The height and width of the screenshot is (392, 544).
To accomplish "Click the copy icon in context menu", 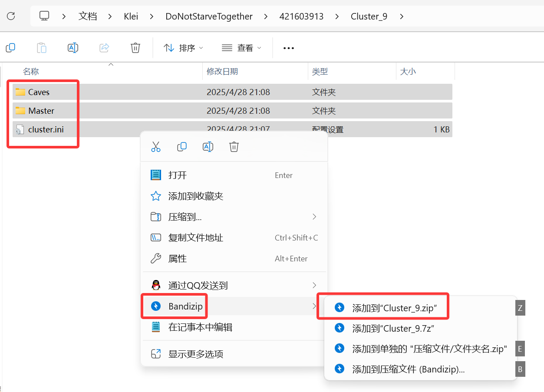I will point(182,147).
